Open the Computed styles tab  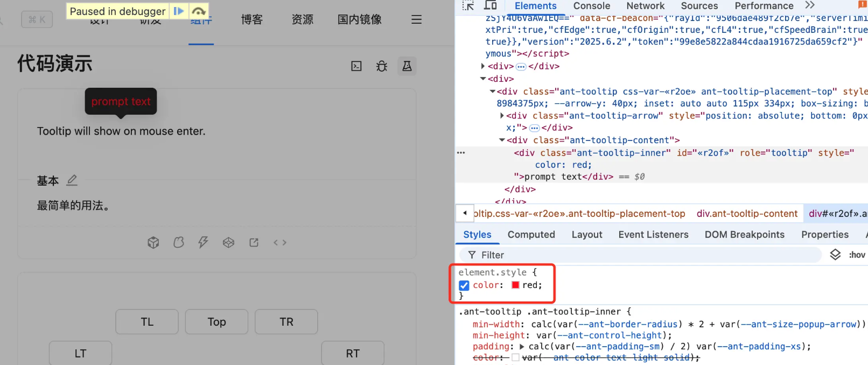click(531, 235)
